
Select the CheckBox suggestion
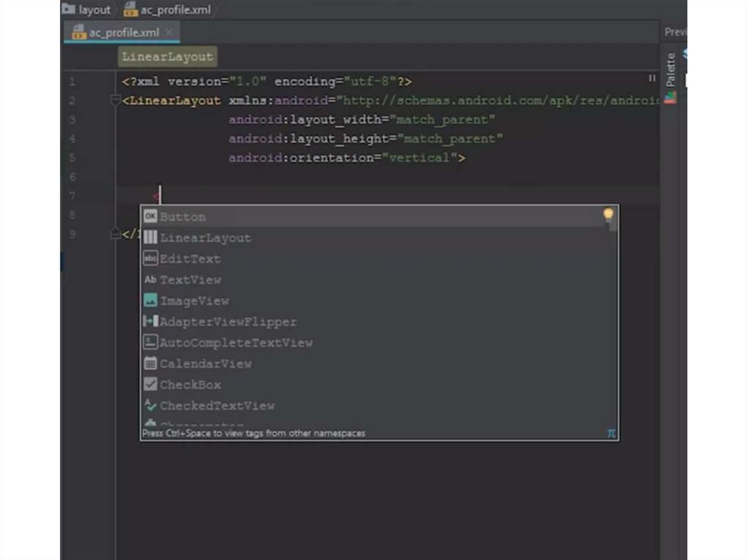pyautogui.click(x=190, y=385)
